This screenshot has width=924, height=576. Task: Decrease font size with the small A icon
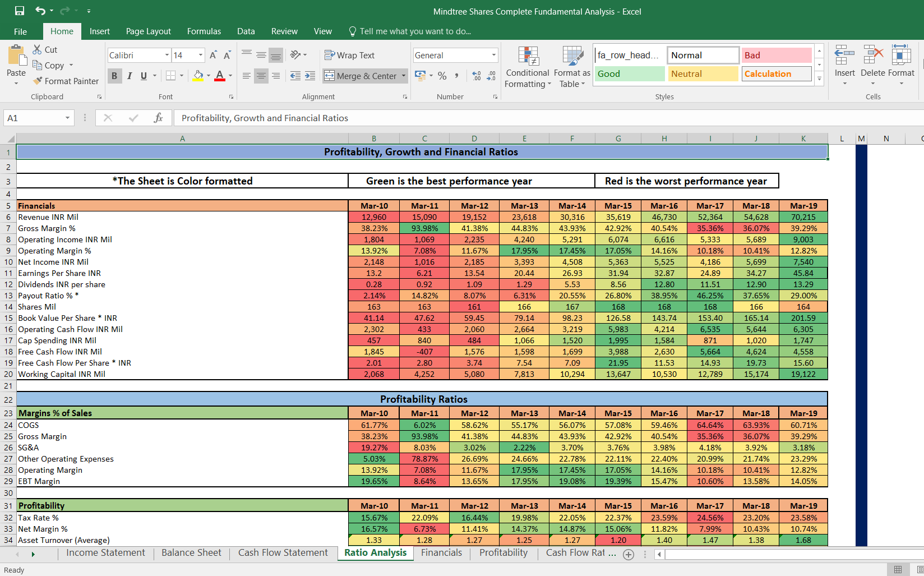[227, 55]
